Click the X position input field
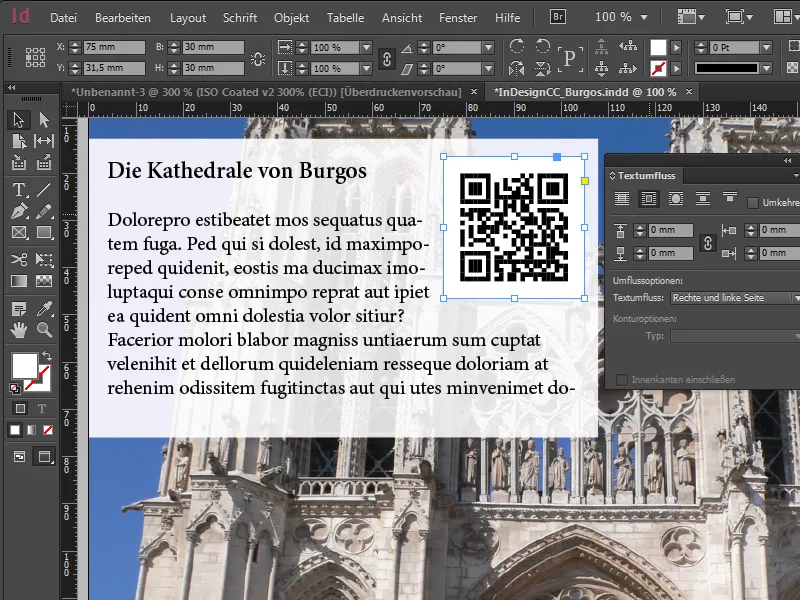 click(114, 47)
